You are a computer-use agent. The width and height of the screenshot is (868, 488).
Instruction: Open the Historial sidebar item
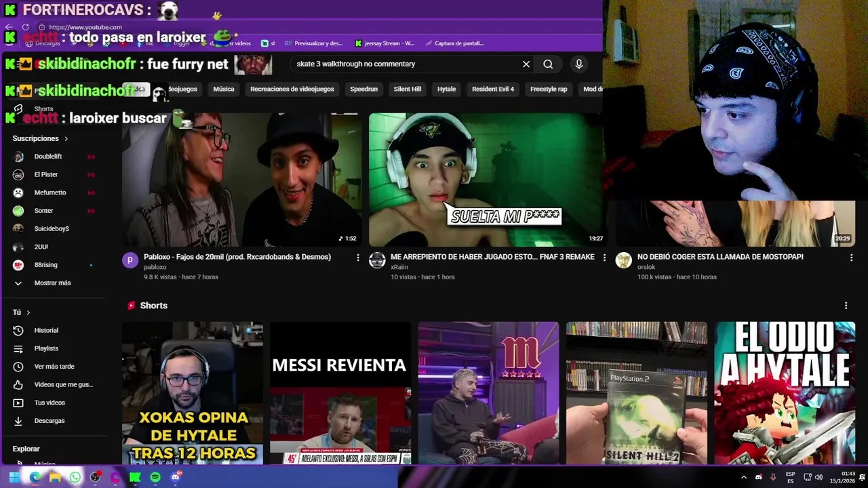46,330
